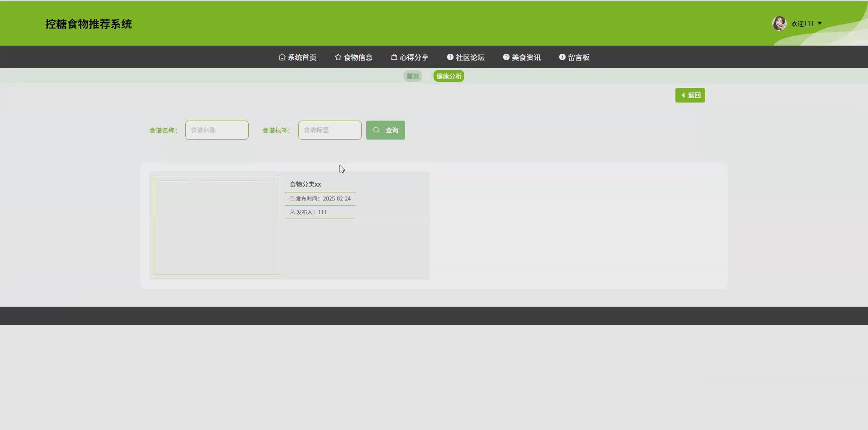Click the 食物分类xx title
Screen dimensions: 868x430
(x=305, y=184)
